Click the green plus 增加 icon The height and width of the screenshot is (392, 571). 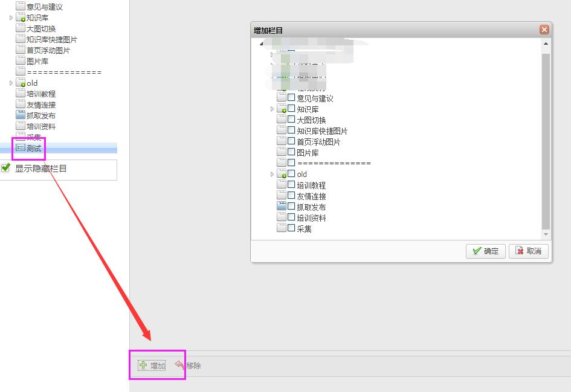coord(143,365)
